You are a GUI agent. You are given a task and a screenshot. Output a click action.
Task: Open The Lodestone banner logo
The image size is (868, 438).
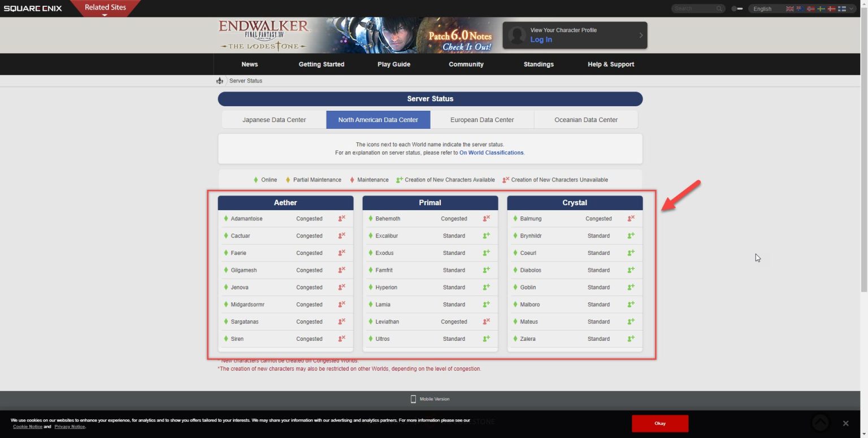(x=263, y=35)
